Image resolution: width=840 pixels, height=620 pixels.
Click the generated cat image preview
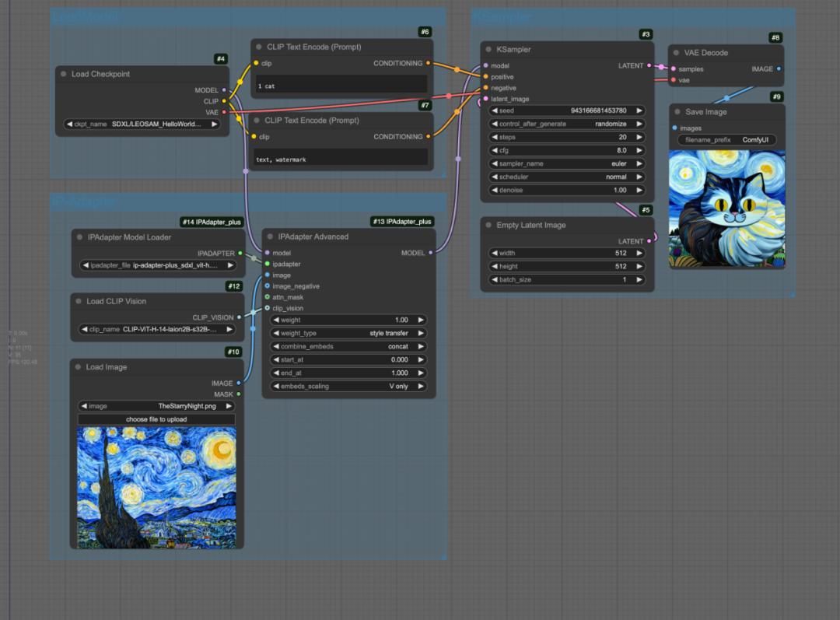727,208
